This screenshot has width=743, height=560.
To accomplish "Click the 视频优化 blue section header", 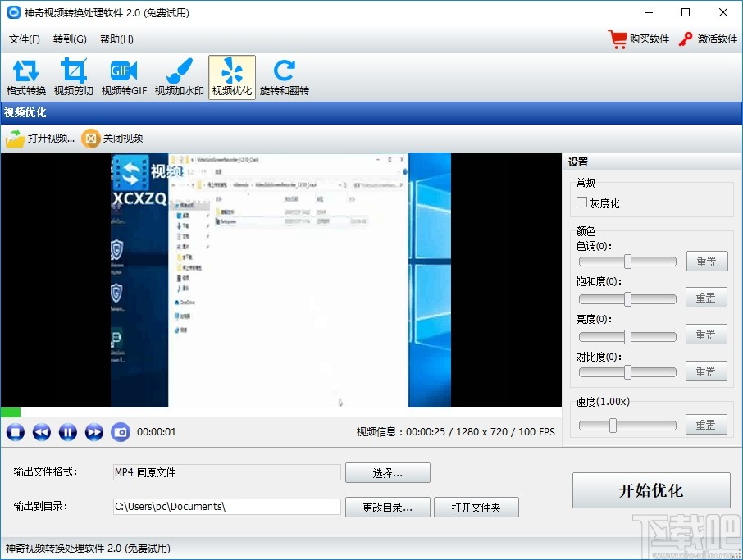I will [371, 113].
